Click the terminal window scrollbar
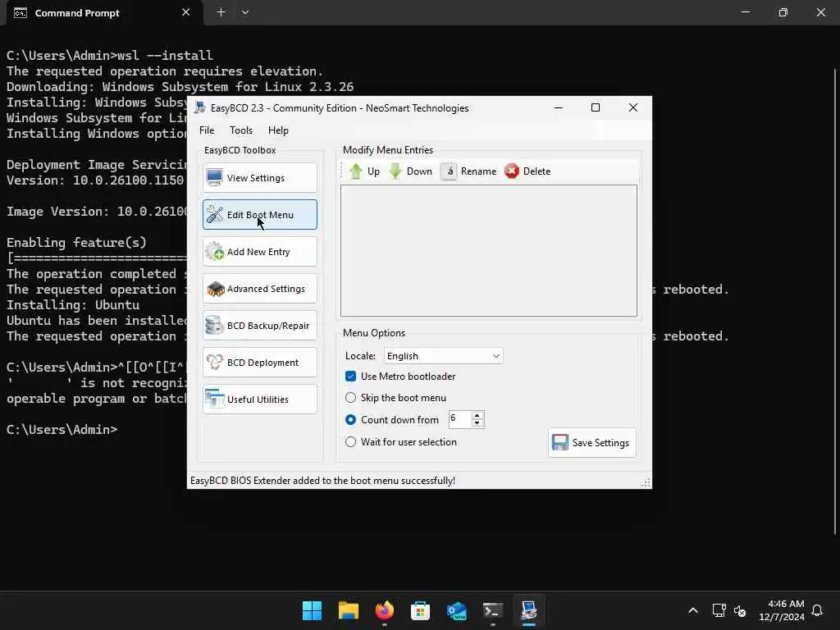Screen dimensions: 840x630 click(835, 300)
